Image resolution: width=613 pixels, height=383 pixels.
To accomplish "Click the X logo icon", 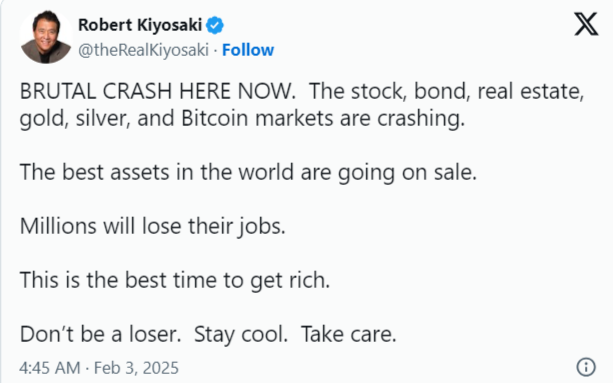I will click(586, 24).
